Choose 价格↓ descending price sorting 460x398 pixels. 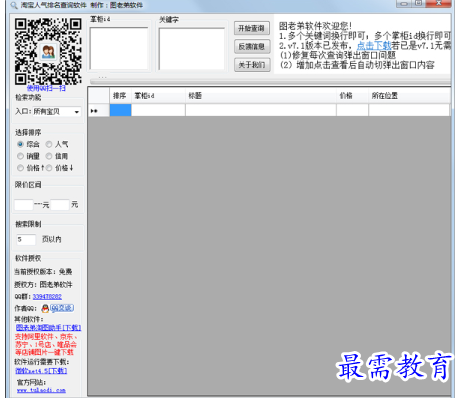click(49, 168)
